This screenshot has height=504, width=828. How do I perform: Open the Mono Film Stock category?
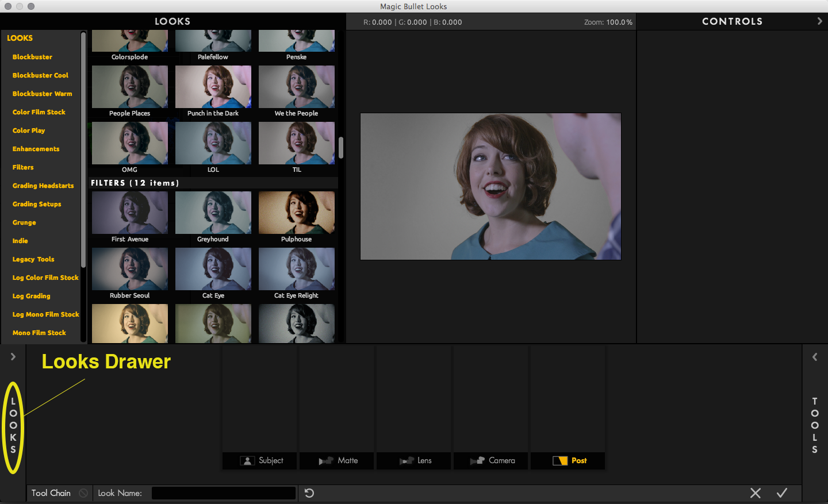(x=39, y=333)
